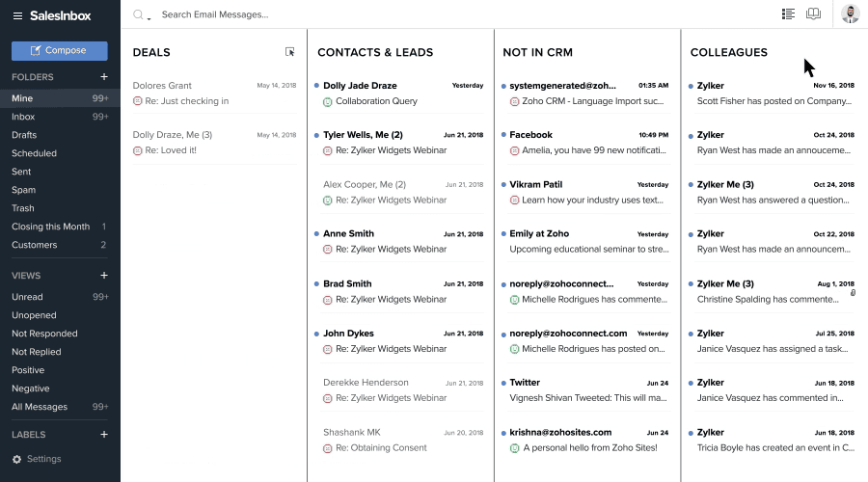Select the Colleagues column header
Viewport: 868px width, 482px height.
[728, 53]
